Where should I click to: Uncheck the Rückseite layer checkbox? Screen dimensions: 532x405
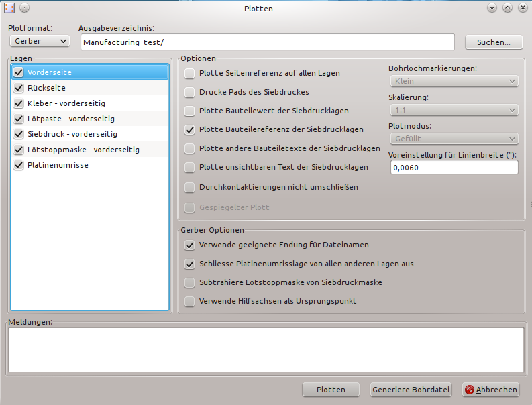pos(19,88)
